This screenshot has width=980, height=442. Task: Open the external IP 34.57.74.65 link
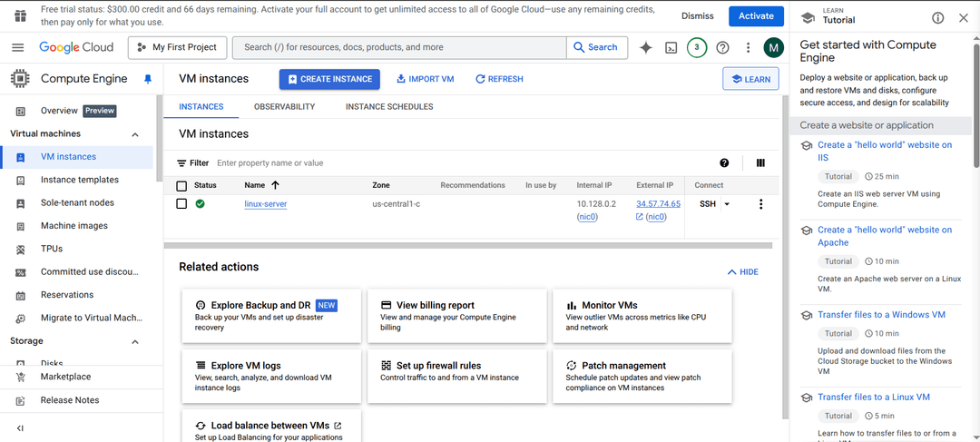(658, 204)
